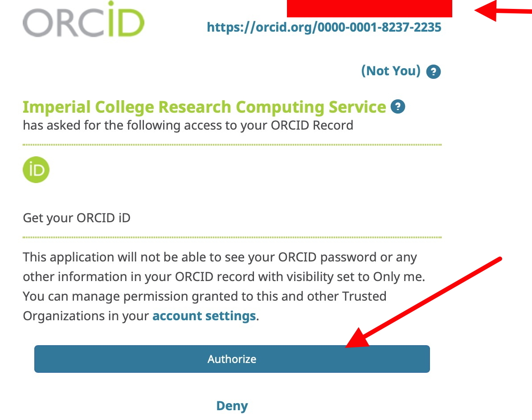
Task: Click the dotted separator below "Get your ORCID iD"
Action: 232,237
